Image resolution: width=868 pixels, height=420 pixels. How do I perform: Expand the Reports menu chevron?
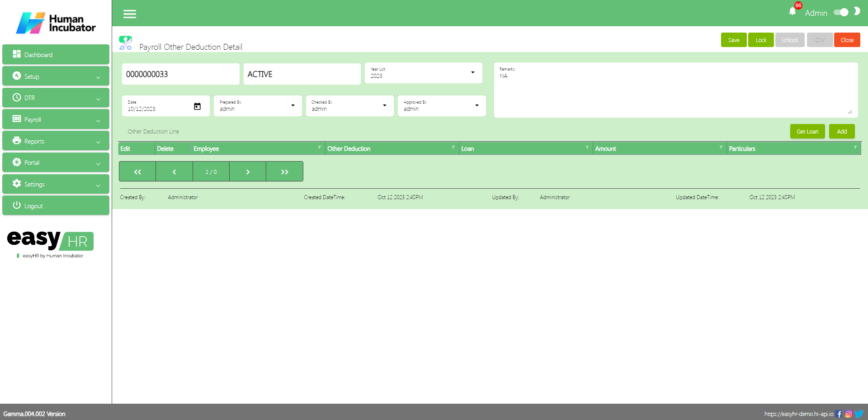coord(98,142)
